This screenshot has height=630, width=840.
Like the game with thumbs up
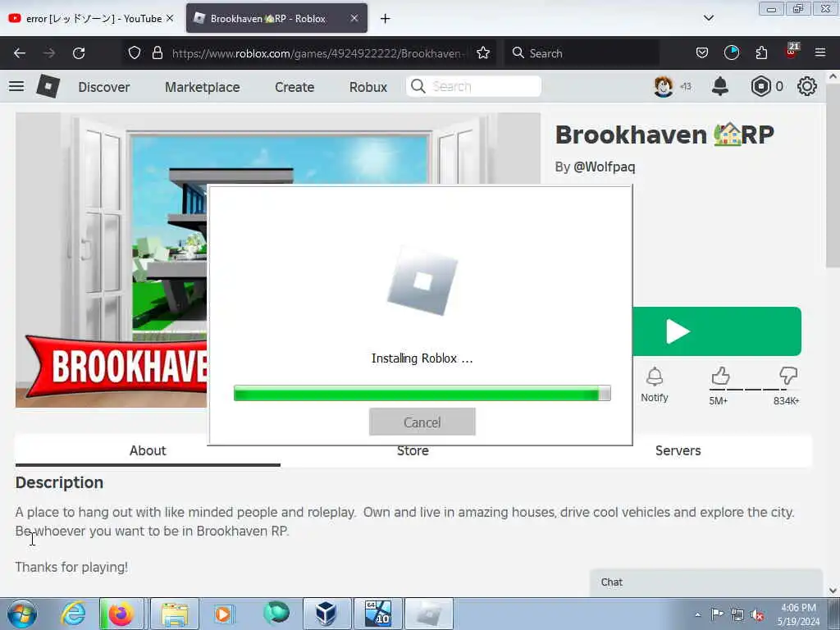tap(720, 376)
